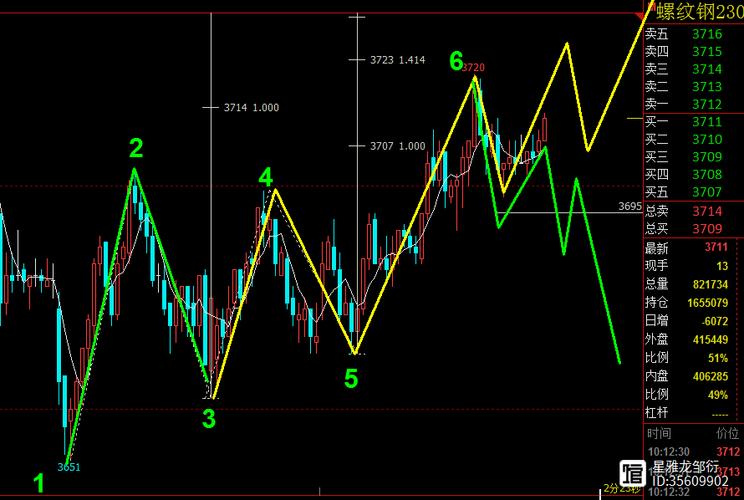This screenshot has height=500, width=744.
Task: Click the green wave label 2
Action: click(136, 148)
